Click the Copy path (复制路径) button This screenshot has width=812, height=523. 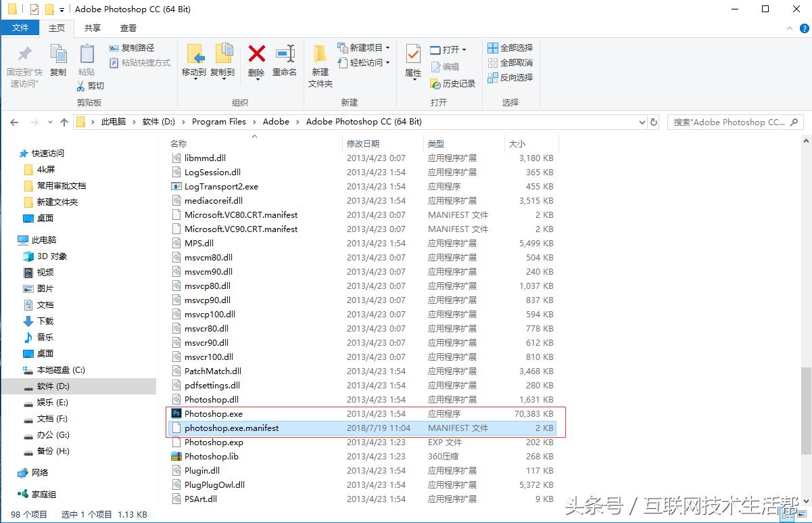coord(132,48)
